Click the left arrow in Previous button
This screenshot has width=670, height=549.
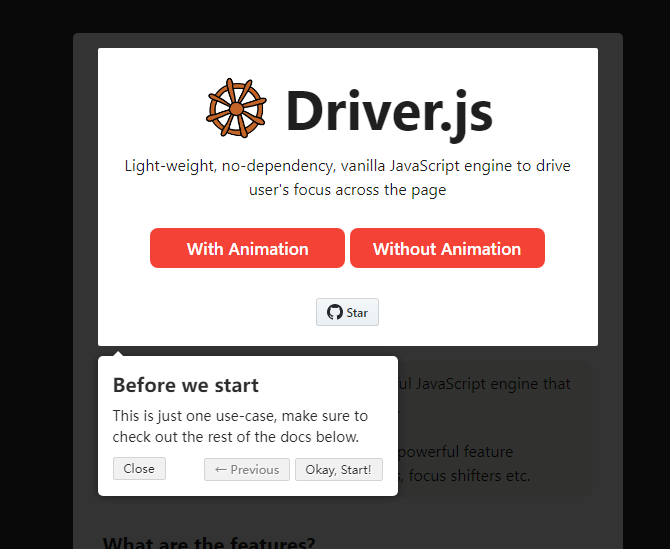(x=220, y=470)
